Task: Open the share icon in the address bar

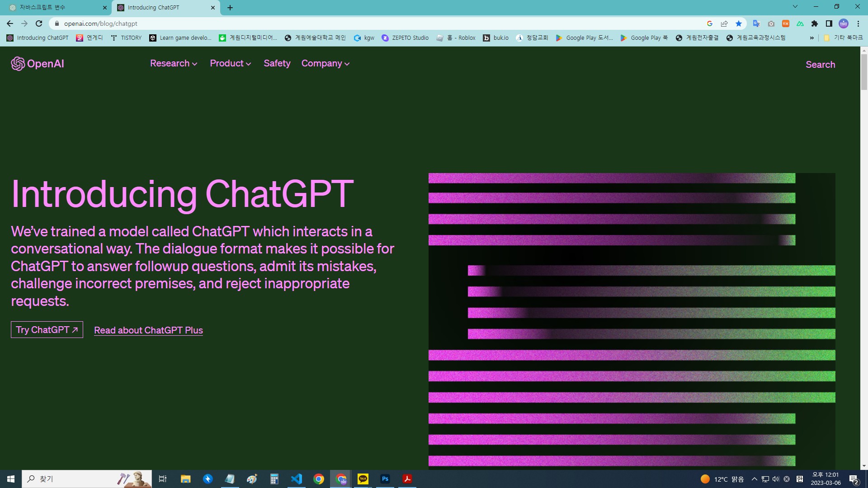Action: pyautogui.click(x=724, y=23)
